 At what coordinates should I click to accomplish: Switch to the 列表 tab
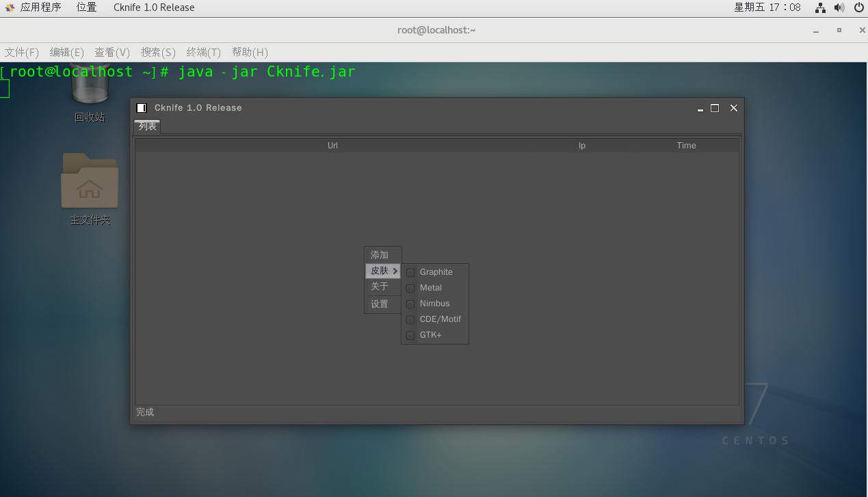(x=147, y=126)
